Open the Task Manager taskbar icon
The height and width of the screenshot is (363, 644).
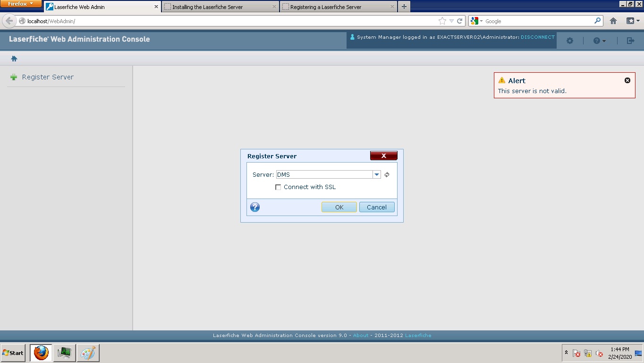[x=64, y=353]
